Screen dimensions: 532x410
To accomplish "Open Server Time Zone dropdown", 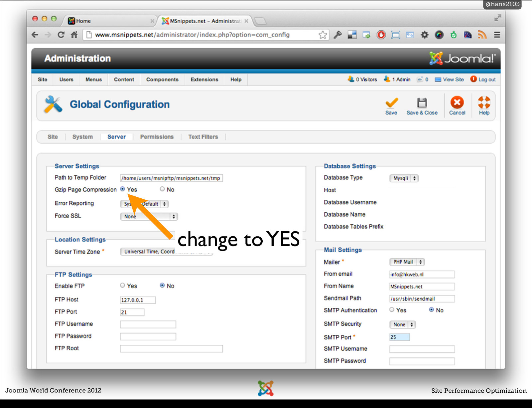I will point(166,252).
